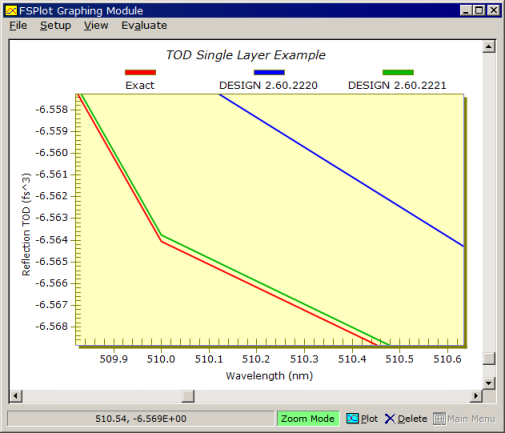Open the Evaluate menu
This screenshot has height=433, width=505.
click(x=144, y=25)
